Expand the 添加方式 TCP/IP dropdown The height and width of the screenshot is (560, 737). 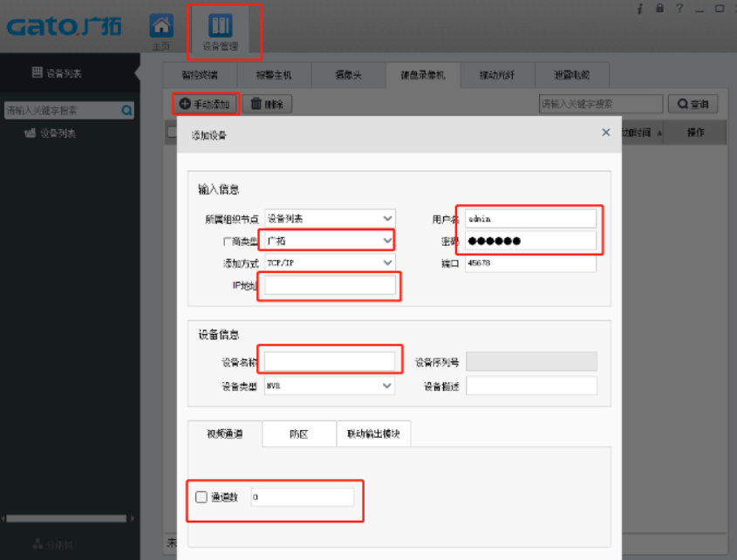click(328, 263)
